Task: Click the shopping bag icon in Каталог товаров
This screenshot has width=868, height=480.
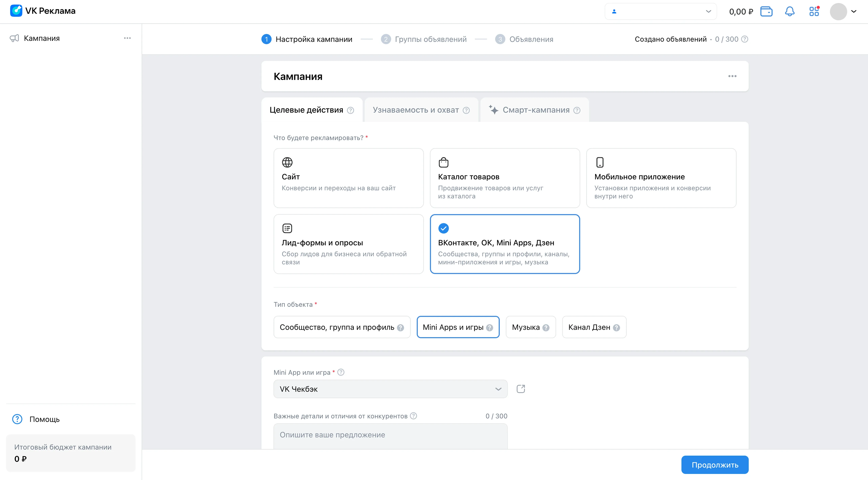Action: 443,162
